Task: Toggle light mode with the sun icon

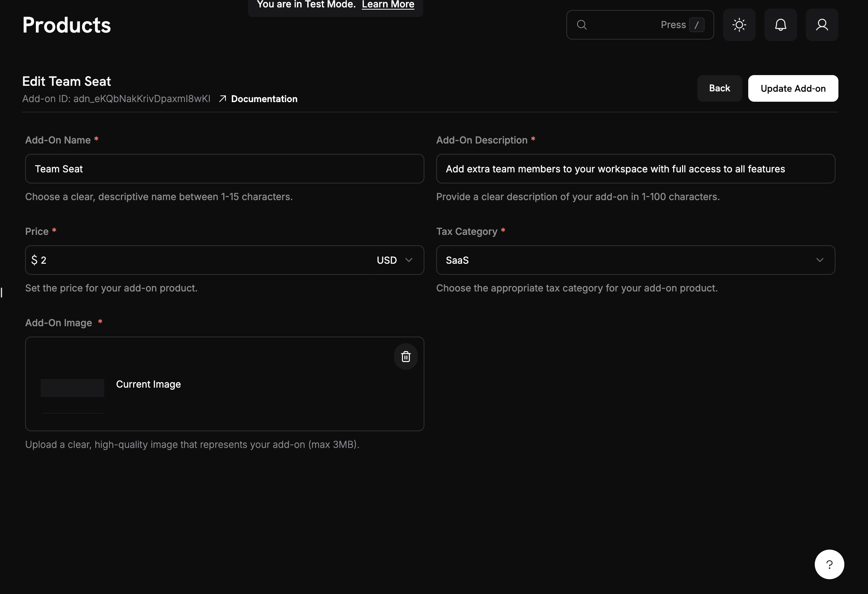Action: pyautogui.click(x=739, y=25)
